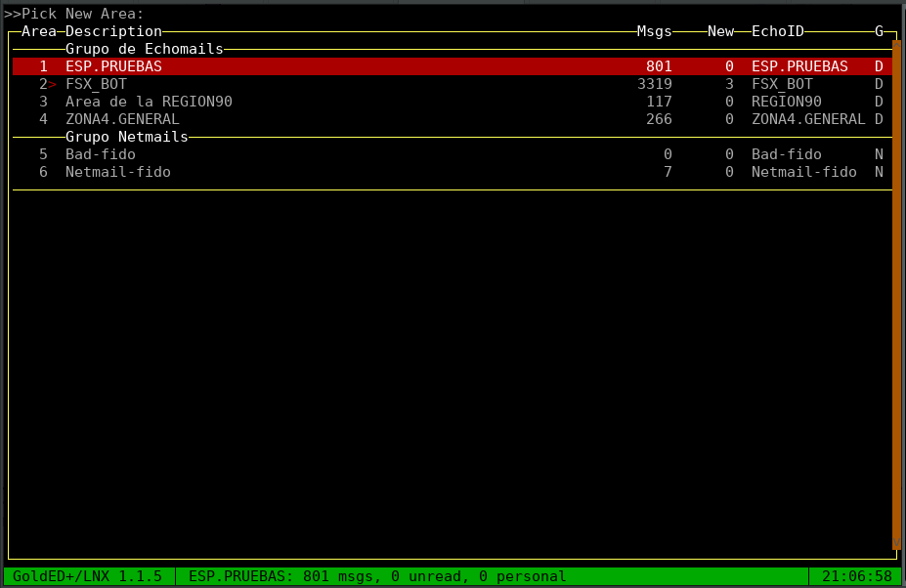Click the Area column header
Image resolution: width=906 pixels, height=588 pixels.
39,31
